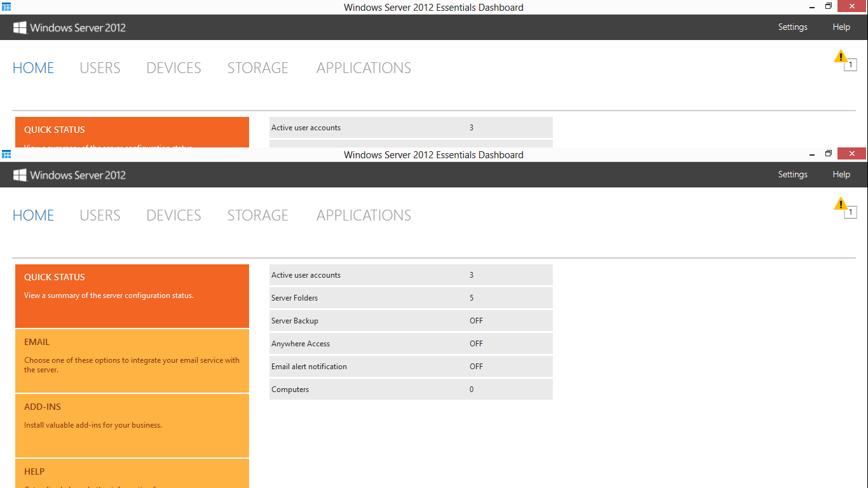Click the Server Backup status row
This screenshot has height=488, width=868.
click(411, 321)
